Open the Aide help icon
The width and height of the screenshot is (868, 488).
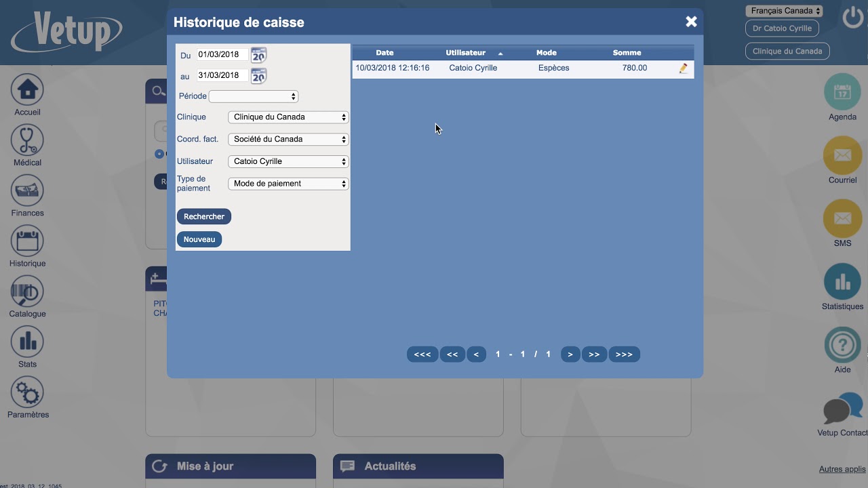point(842,345)
